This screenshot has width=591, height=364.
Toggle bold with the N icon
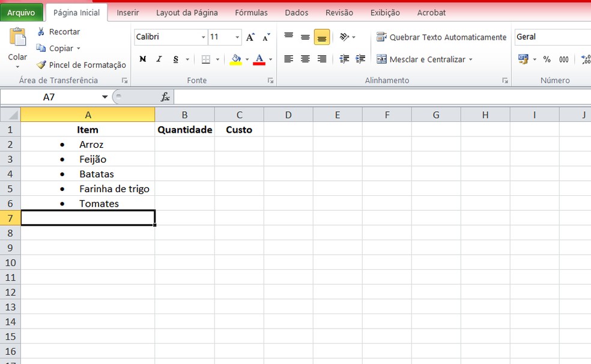point(143,59)
